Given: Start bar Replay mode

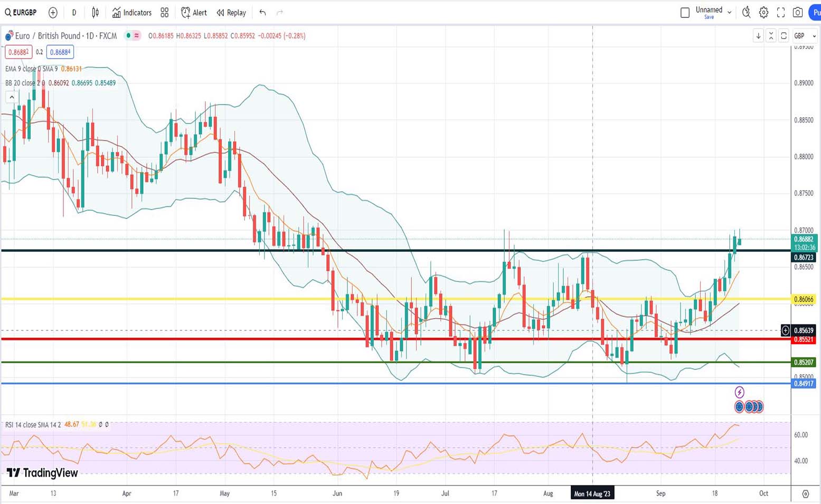Looking at the screenshot, I should coord(231,13).
